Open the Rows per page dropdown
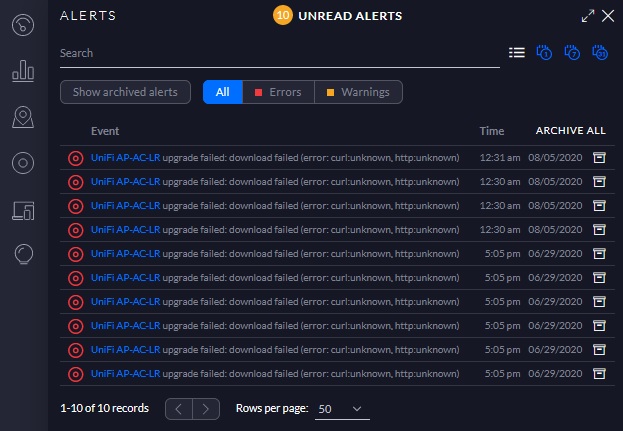 (x=342, y=409)
